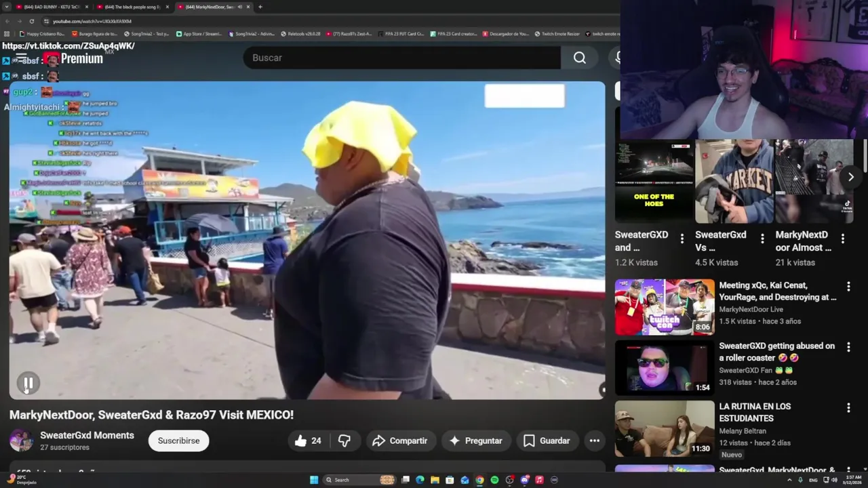The height and width of the screenshot is (488, 868).
Task: Open the 'SweaterGXD Vs ...' short thumbnail
Action: [734, 182]
